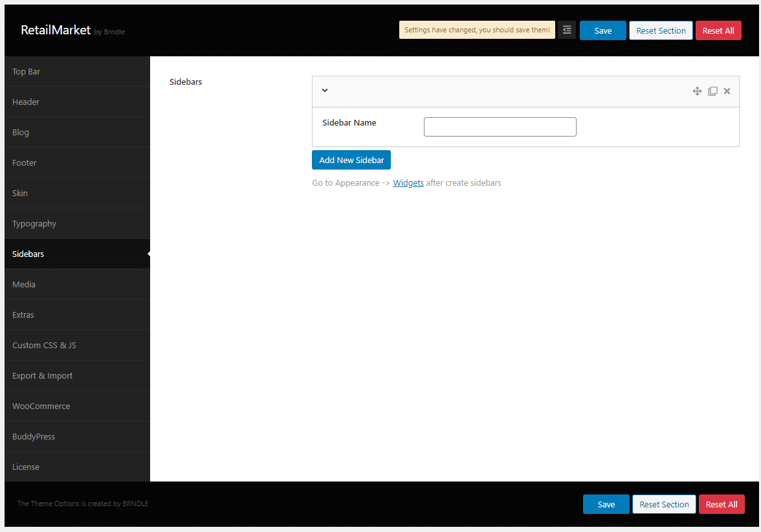Viewport: 761px width, 532px height.
Task: Click the 'Sidebars' field label
Action: (185, 82)
